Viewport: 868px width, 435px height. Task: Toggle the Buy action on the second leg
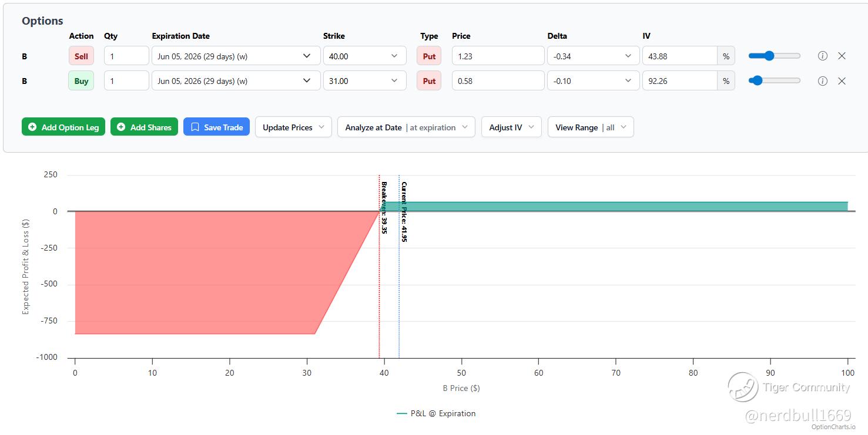coord(81,81)
